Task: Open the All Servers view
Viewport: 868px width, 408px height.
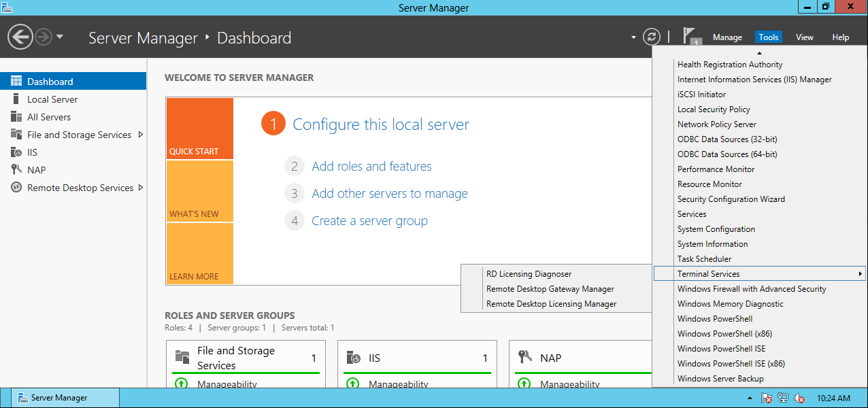Action: pos(50,116)
